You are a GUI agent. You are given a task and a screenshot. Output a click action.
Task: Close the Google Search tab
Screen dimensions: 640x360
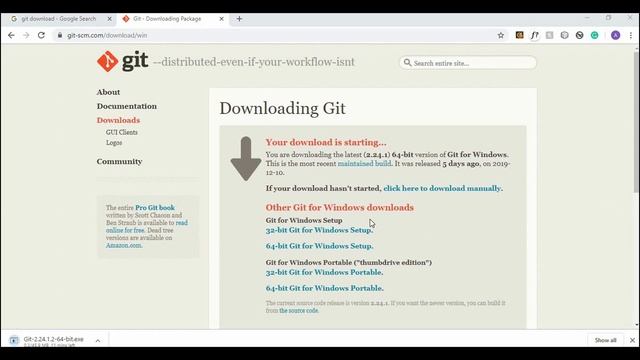[x=109, y=19]
